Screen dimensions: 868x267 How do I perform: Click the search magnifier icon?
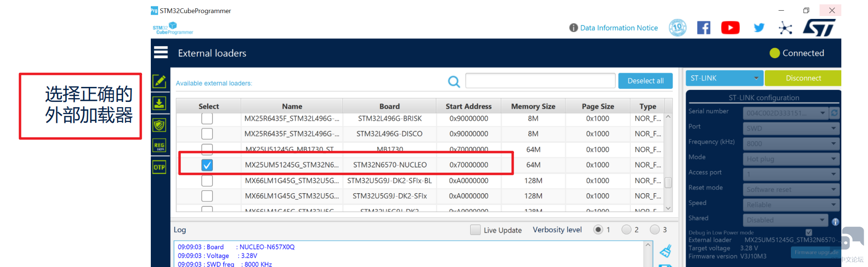tap(454, 82)
